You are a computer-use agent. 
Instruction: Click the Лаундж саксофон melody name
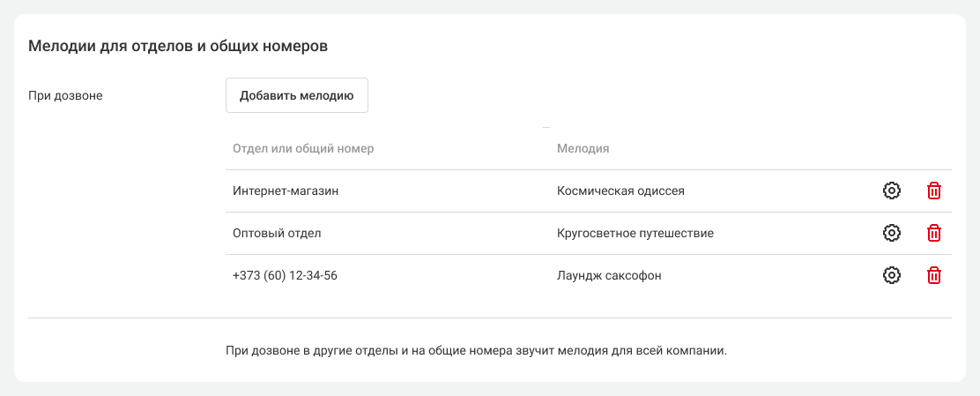tap(609, 275)
